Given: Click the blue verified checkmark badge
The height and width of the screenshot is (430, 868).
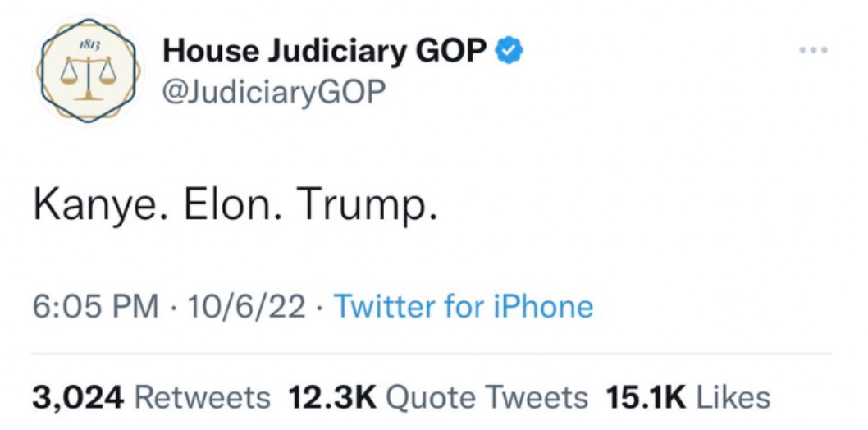Looking at the screenshot, I should coord(510,51).
